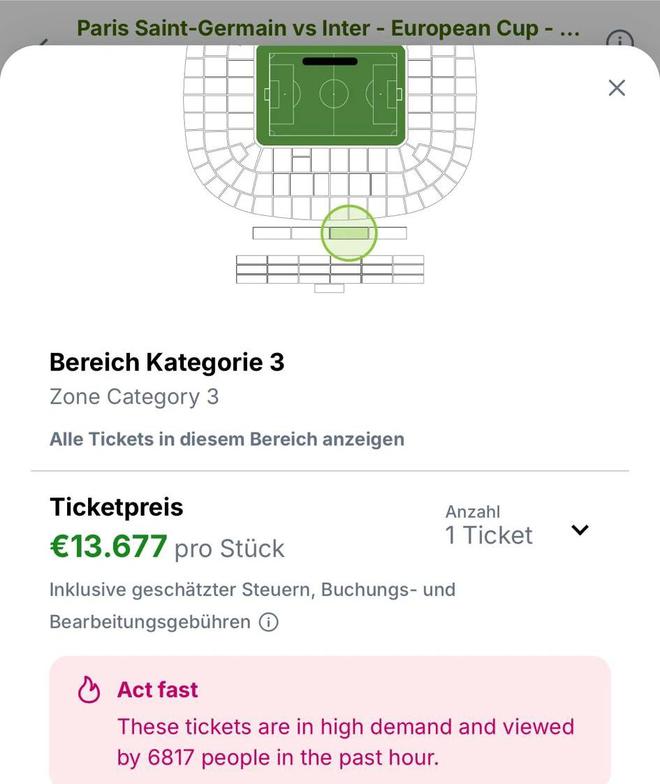Open event info icon in header
Image resolution: width=660 pixels, height=784 pixels.
620,41
